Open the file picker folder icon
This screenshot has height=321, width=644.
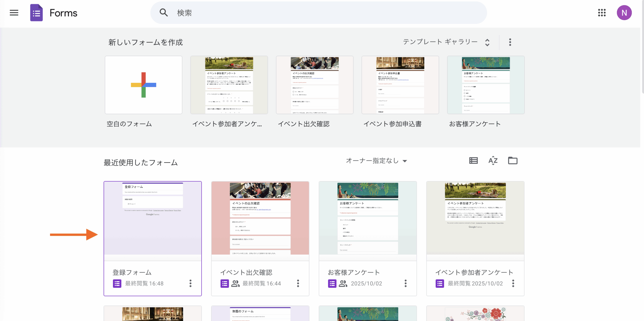click(x=512, y=161)
